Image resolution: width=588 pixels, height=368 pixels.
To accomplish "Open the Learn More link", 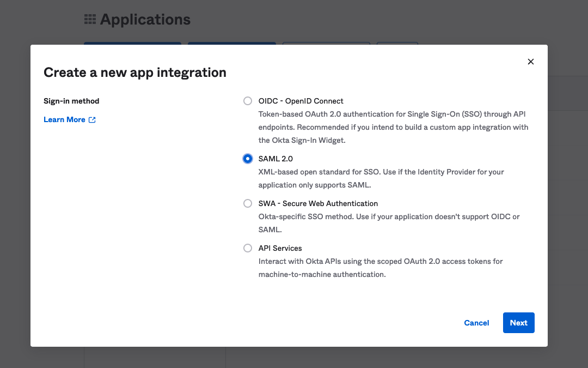I will point(64,120).
